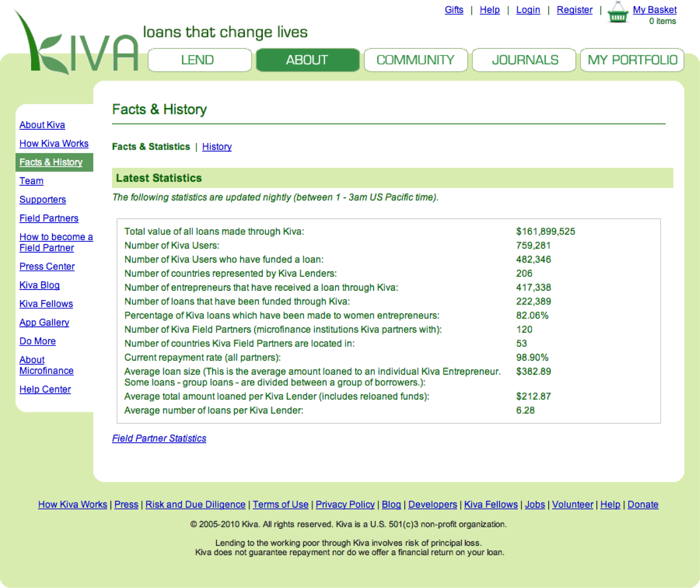
Task: Select the ABOUT tab
Action: 307,60
